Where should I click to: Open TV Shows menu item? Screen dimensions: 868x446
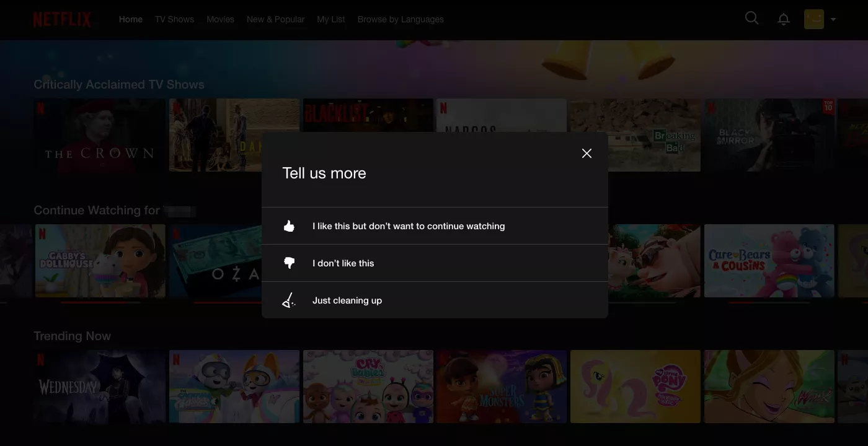tap(174, 19)
